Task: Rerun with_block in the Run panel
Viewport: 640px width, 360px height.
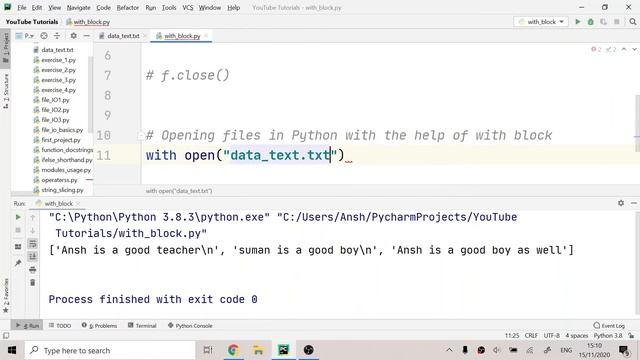Action: point(18,217)
